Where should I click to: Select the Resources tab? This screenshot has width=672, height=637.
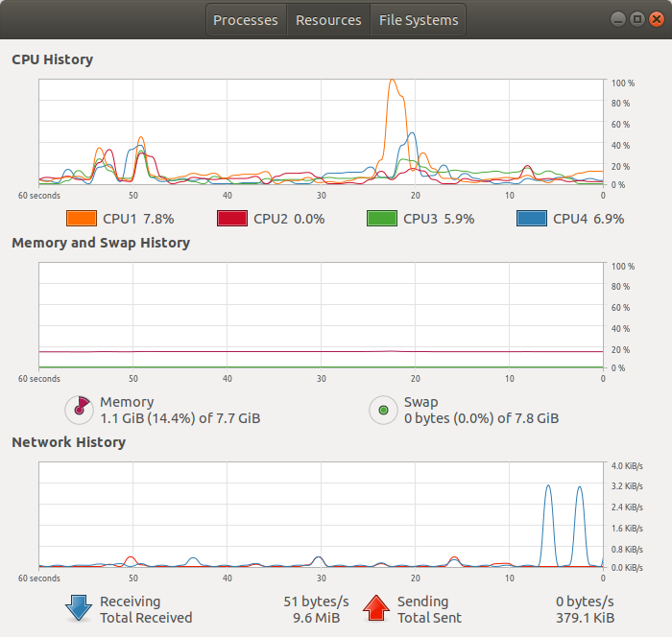point(328,20)
